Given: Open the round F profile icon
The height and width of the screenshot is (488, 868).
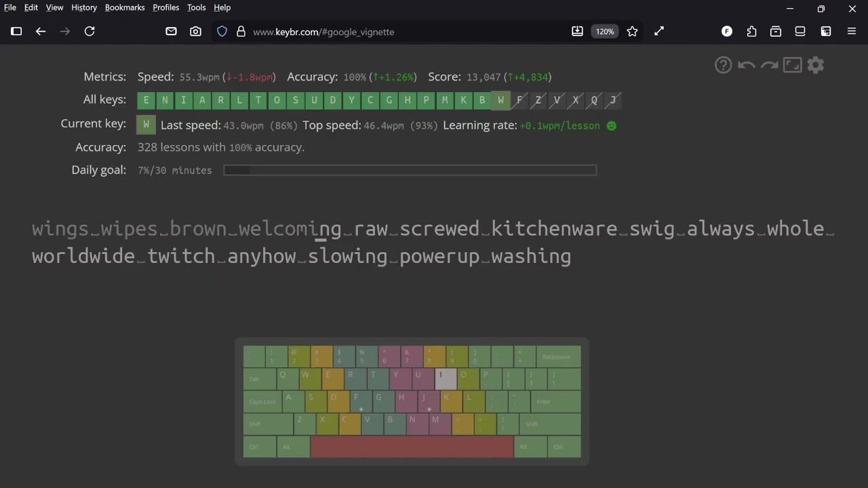Looking at the screenshot, I should (727, 31).
